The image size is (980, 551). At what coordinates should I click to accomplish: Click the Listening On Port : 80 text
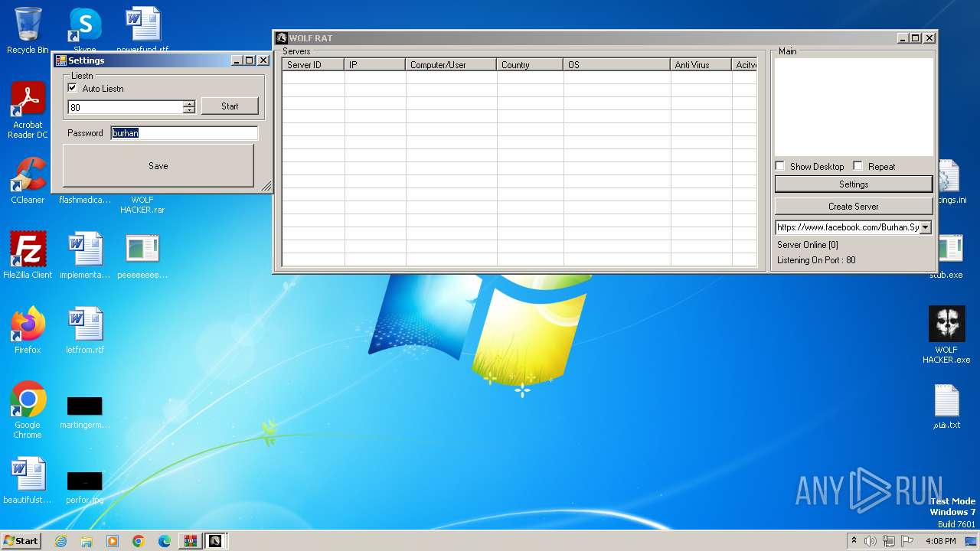click(x=816, y=260)
